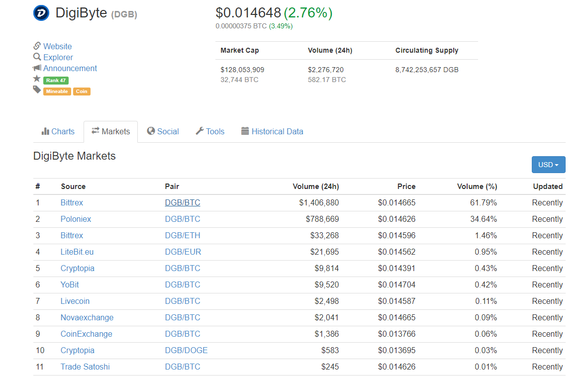Viewport: 588px width, 376px height.
Task: Click the star icon next to Rank 47
Action: point(37,79)
